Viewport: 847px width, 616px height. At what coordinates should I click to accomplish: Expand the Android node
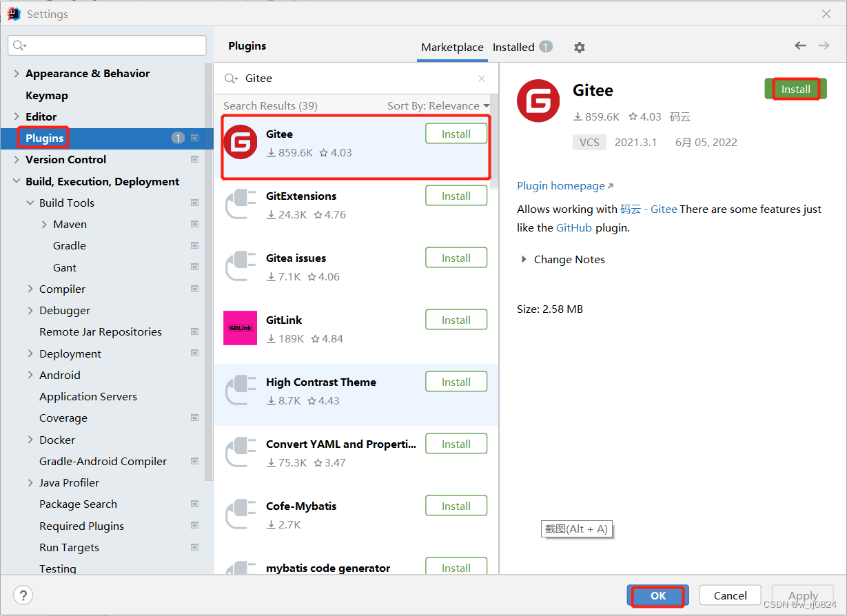30,376
